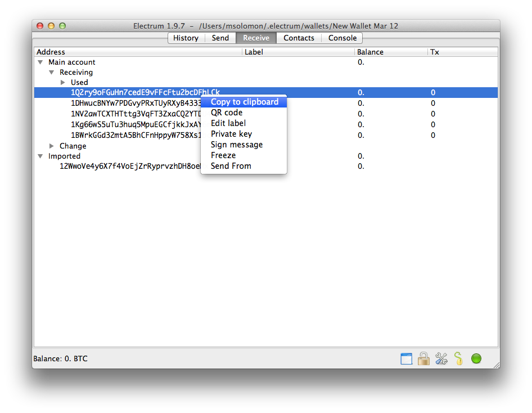
Task: Choose Sign message menu entry
Action: tap(244, 145)
